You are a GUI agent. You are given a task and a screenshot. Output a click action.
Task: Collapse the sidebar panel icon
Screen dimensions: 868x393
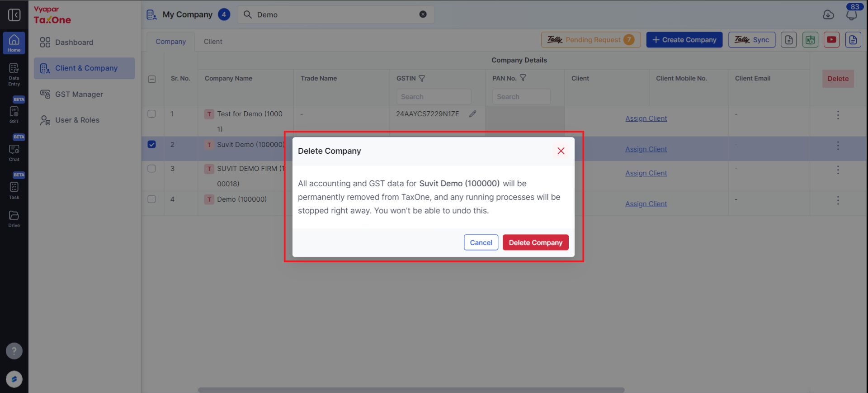[14, 15]
